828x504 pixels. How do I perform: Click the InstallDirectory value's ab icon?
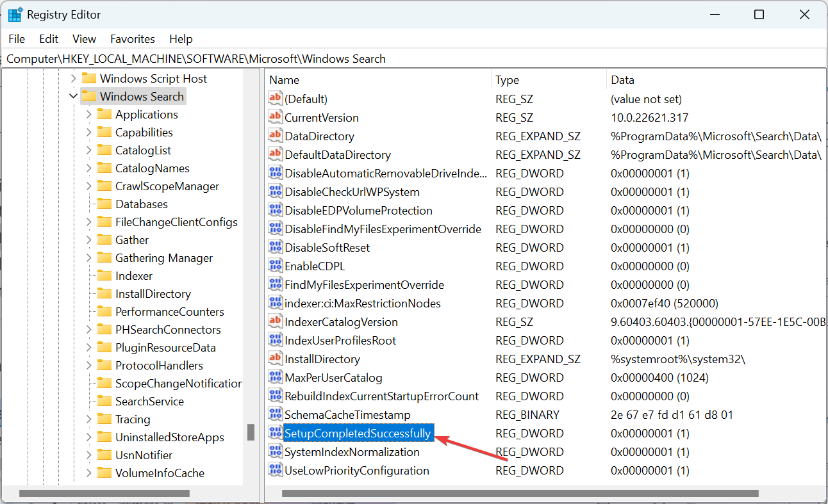tap(276, 359)
